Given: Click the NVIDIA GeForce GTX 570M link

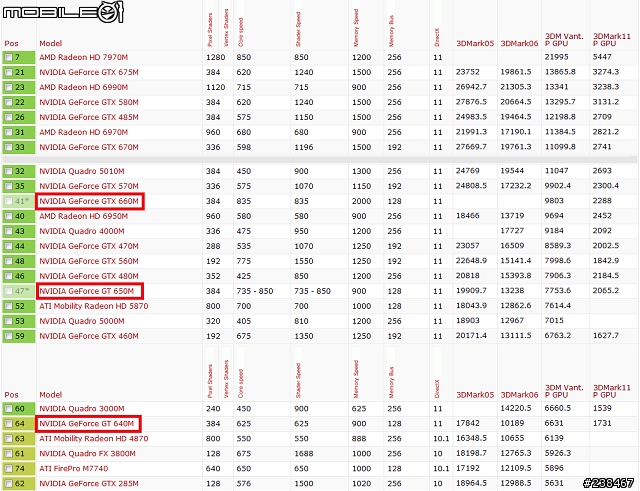Looking at the screenshot, I should 89,186.
